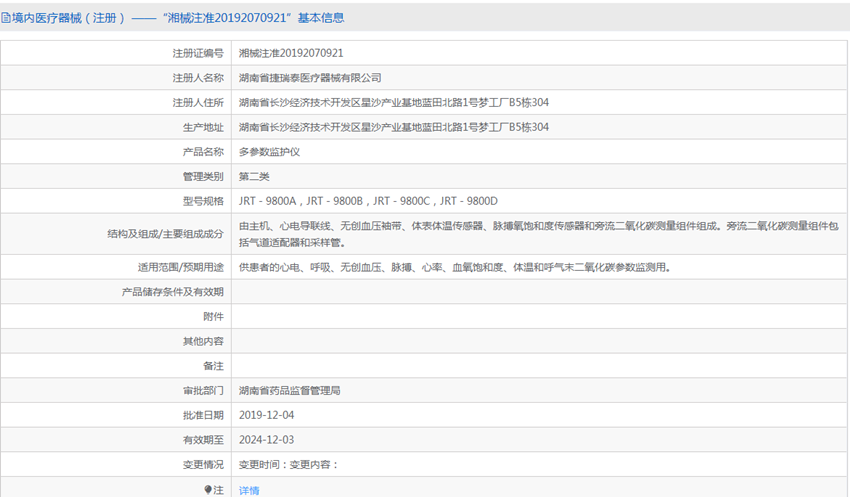Image resolution: width=850 pixels, height=497 pixels.
Task: Click the 注册人住所 label
Action: (x=198, y=102)
